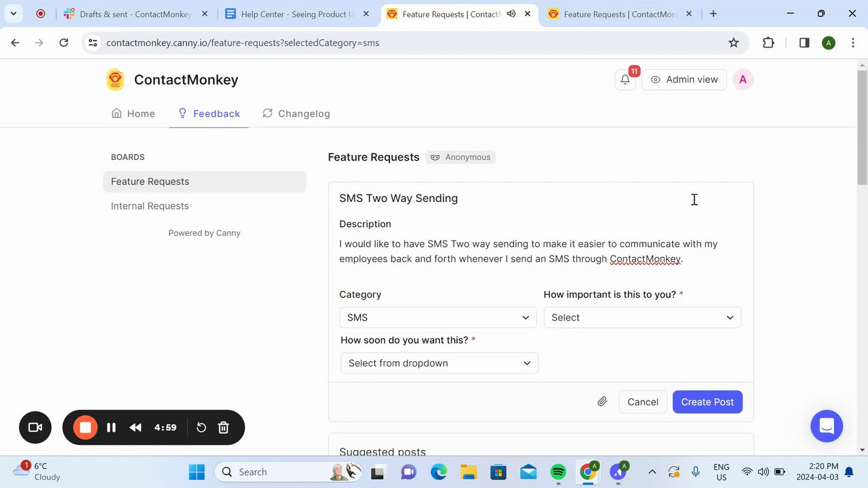Screen dimensions: 868x488
Task: Go back to previous page
Action: 15,43
